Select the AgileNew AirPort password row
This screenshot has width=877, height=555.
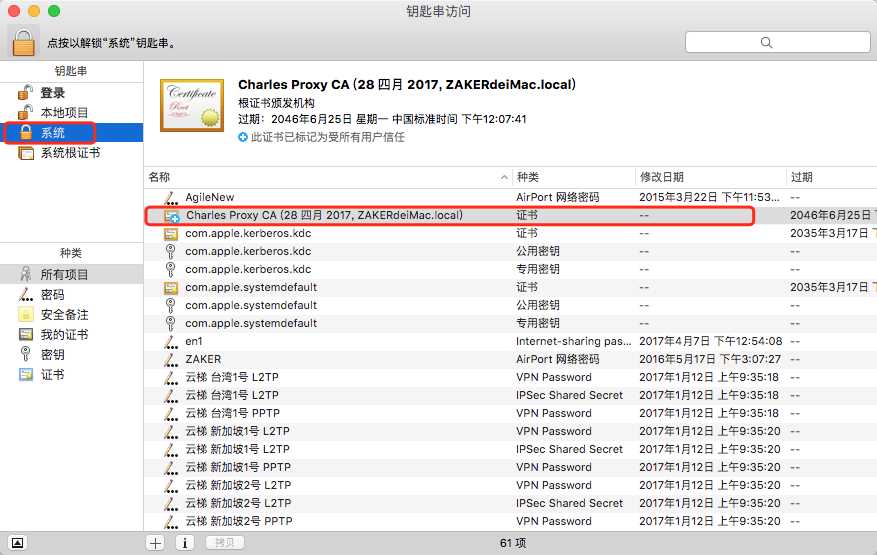(x=510, y=197)
